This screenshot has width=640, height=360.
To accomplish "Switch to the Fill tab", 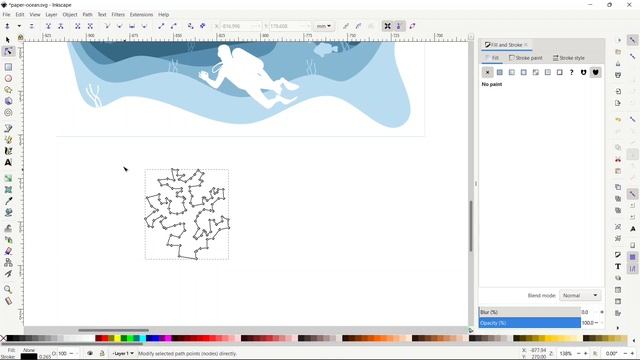I will (x=492, y=58).
